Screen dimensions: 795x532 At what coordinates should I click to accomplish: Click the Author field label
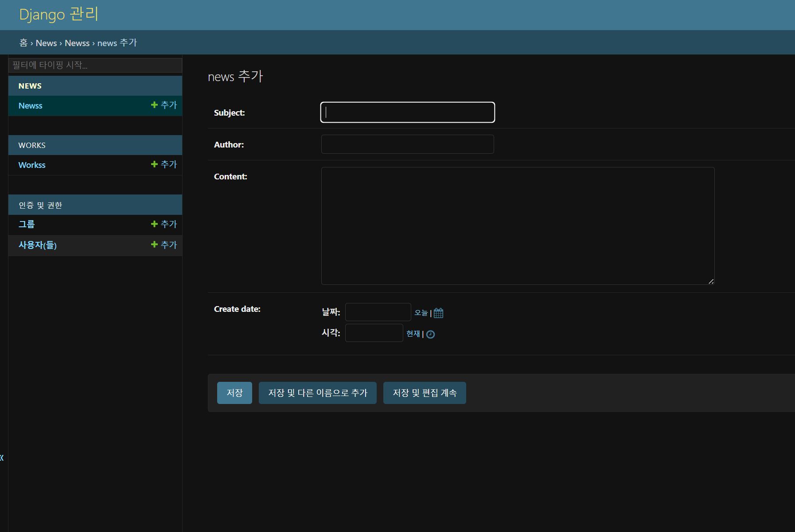click(x=229, y=145)
